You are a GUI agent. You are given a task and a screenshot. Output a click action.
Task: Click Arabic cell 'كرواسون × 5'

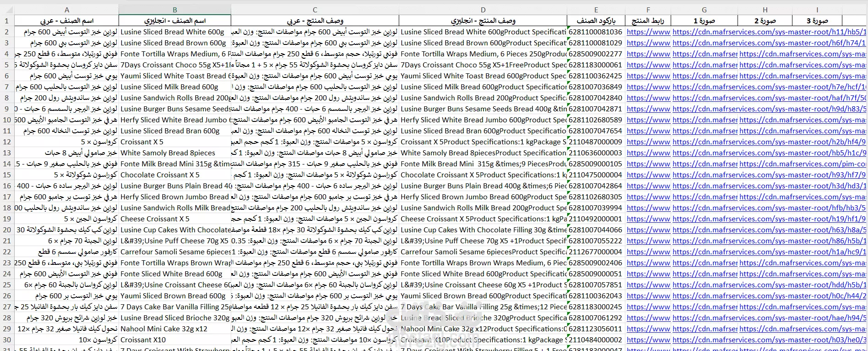click(66, 142)
